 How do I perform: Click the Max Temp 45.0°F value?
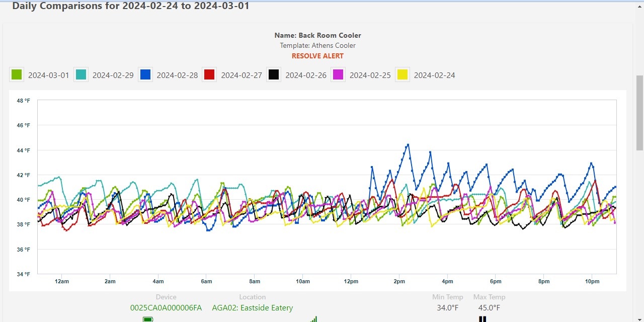[x=489, y=307]
